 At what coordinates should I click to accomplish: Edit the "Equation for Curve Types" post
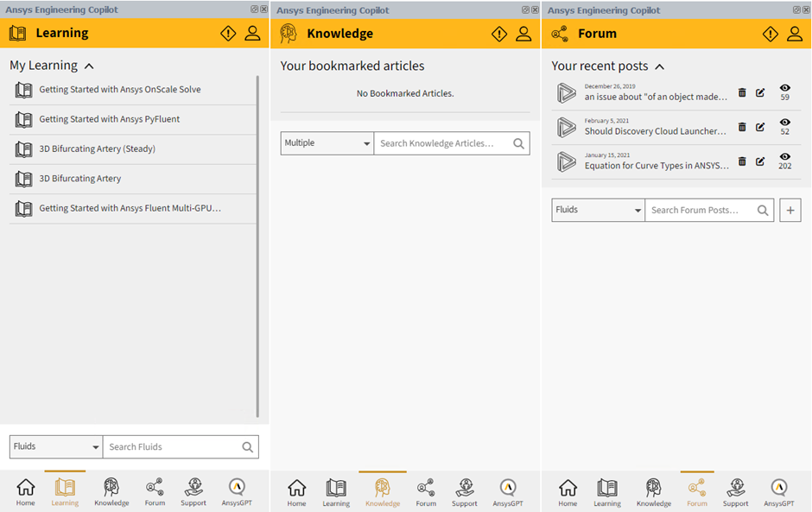(x=760, y=161)
